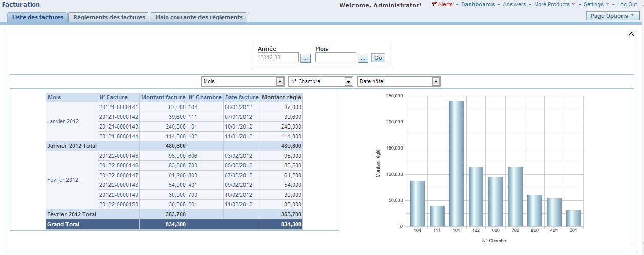This screenshot has height=255, width=644.
Task: Open the Settings menu
Action: coord(596,4)
